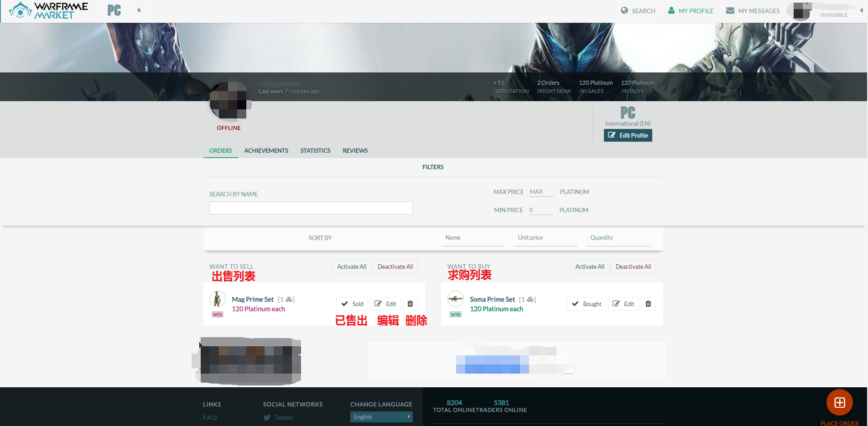Switch to the Orders tab
This screenshot has width=868, height=426.
[220, 150]
